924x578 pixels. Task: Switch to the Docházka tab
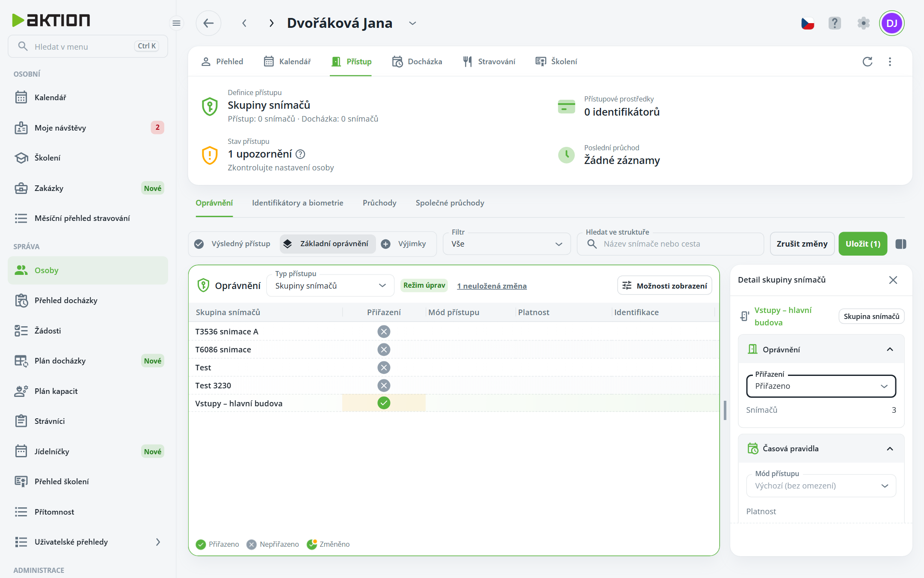coord(417,62)
